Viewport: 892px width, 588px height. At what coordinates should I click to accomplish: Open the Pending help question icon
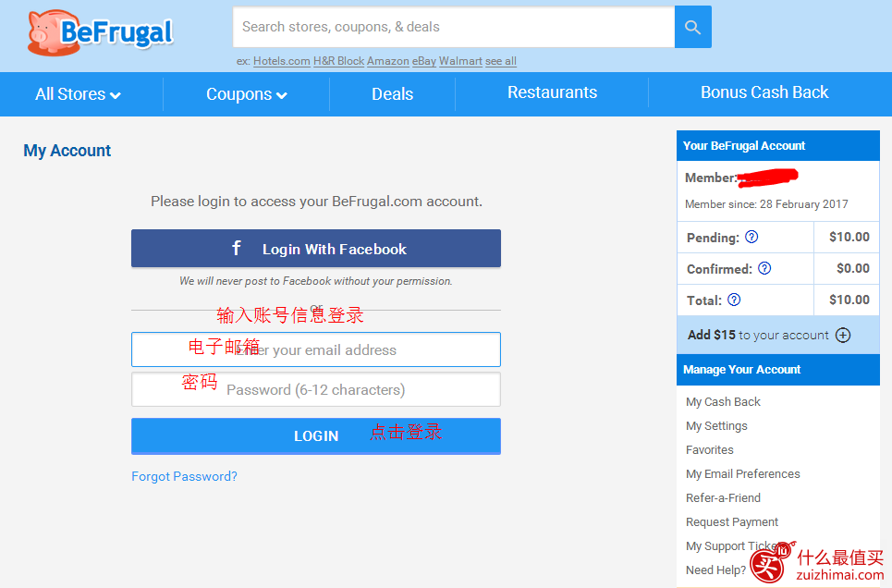coord(751,237)
